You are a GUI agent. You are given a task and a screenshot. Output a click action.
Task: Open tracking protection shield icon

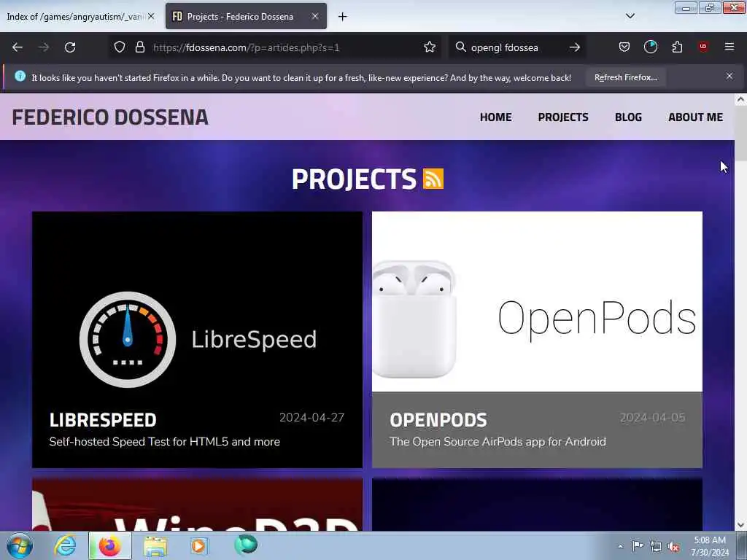pos(120,47)
